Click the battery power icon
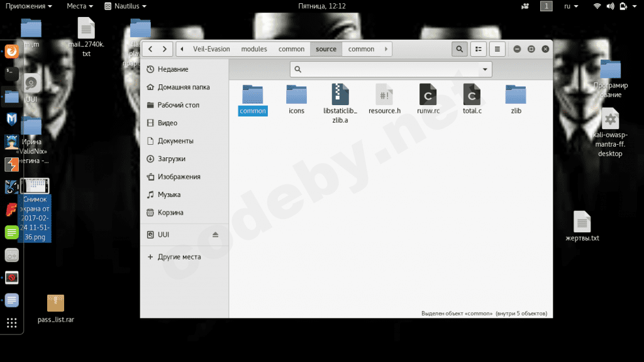The image size is (644, 362). 623,6
